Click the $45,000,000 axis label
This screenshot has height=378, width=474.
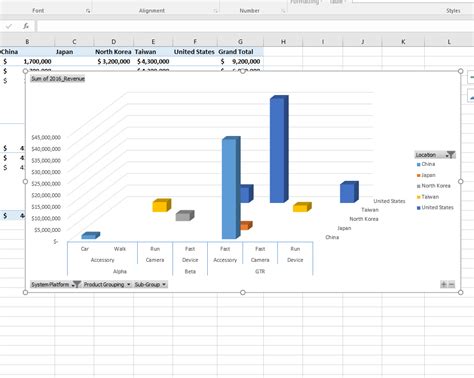[46, 137]
